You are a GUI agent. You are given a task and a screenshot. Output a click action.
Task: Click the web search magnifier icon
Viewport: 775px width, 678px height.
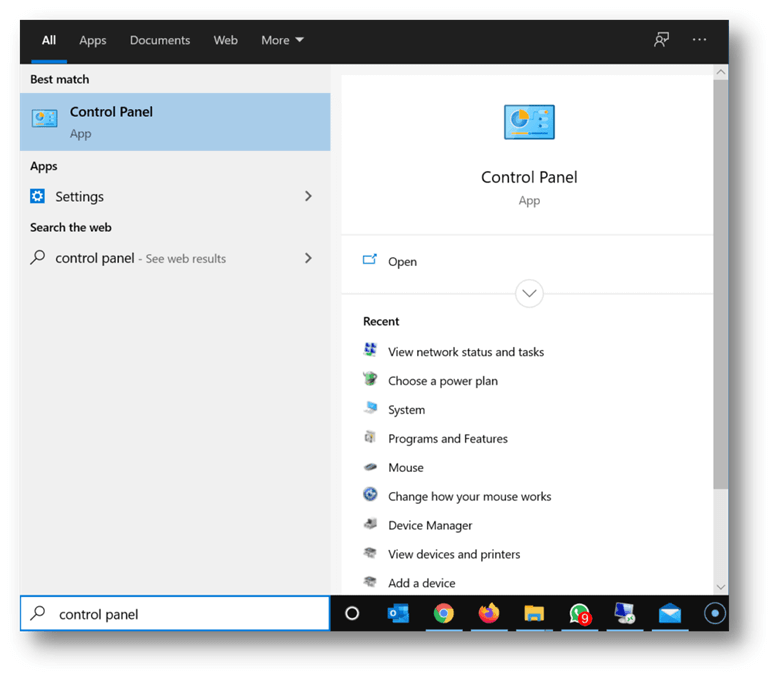38,257
